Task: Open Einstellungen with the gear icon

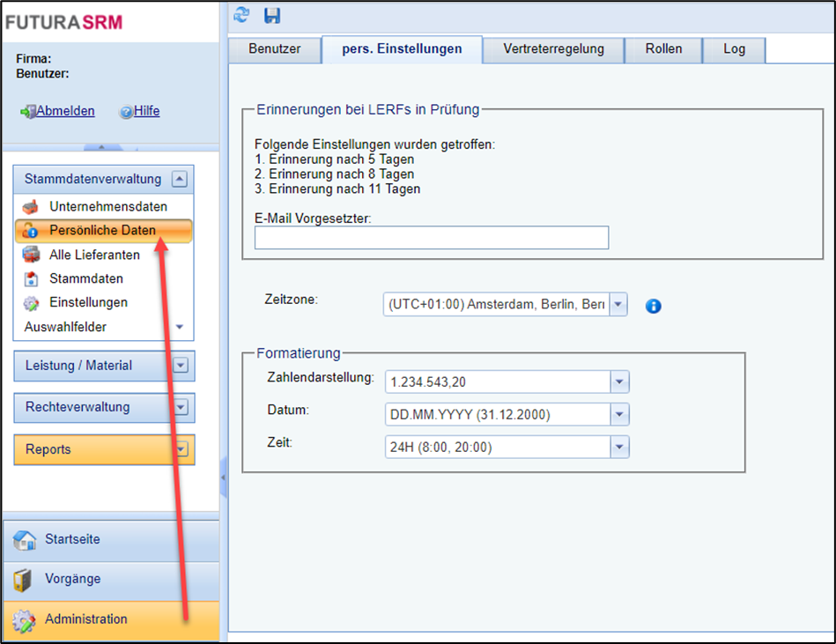Action: tap(88, 302)
